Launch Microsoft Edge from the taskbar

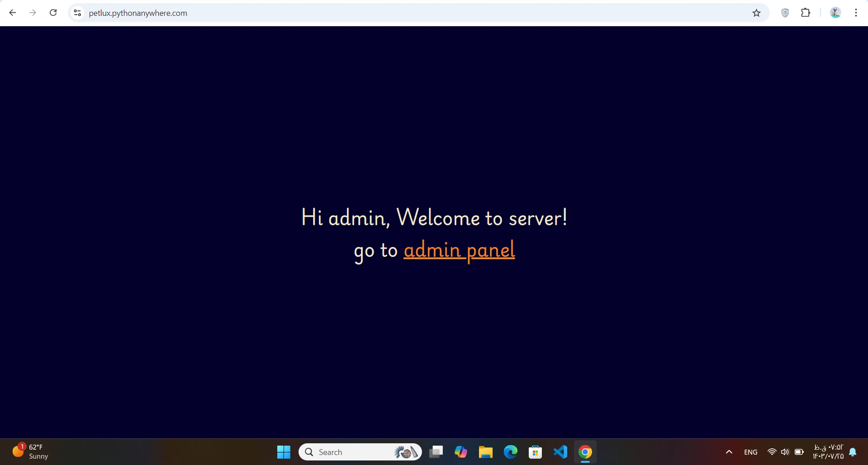pyautogui.click(x=511, y=452)
